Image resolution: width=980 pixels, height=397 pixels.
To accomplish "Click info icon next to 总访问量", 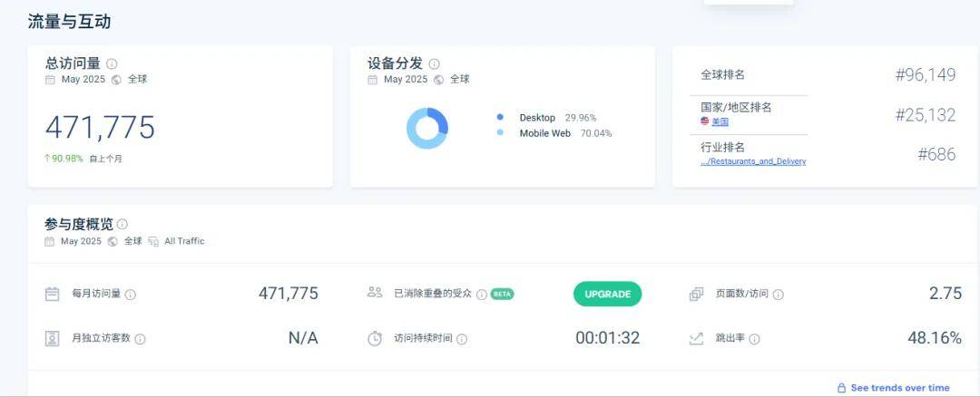I will 112,63.
